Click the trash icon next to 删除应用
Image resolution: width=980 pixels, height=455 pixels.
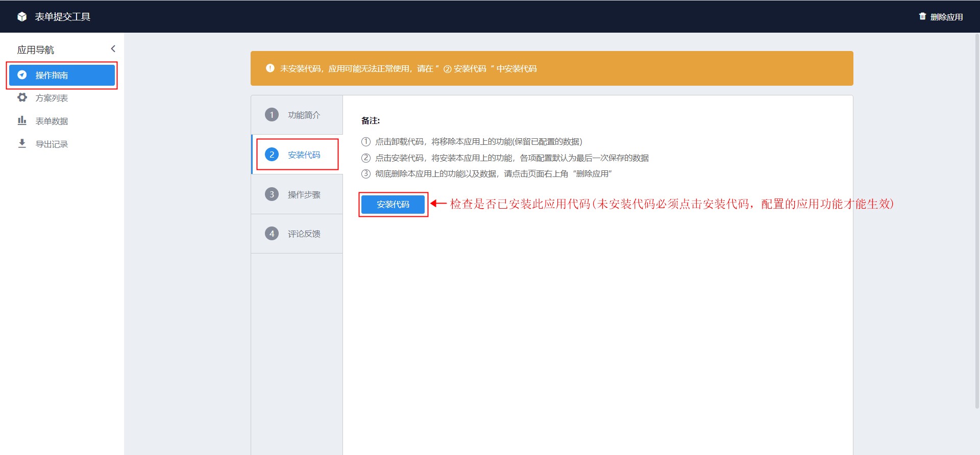point(922,16)
